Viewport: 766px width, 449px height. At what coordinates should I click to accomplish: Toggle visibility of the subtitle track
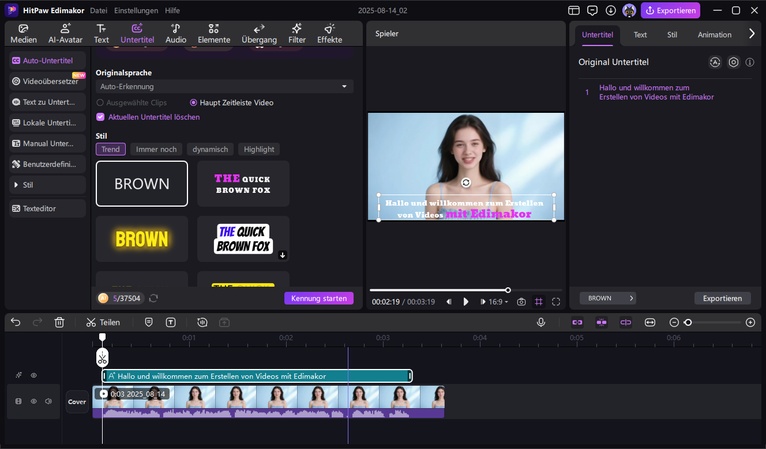point(34,375)
